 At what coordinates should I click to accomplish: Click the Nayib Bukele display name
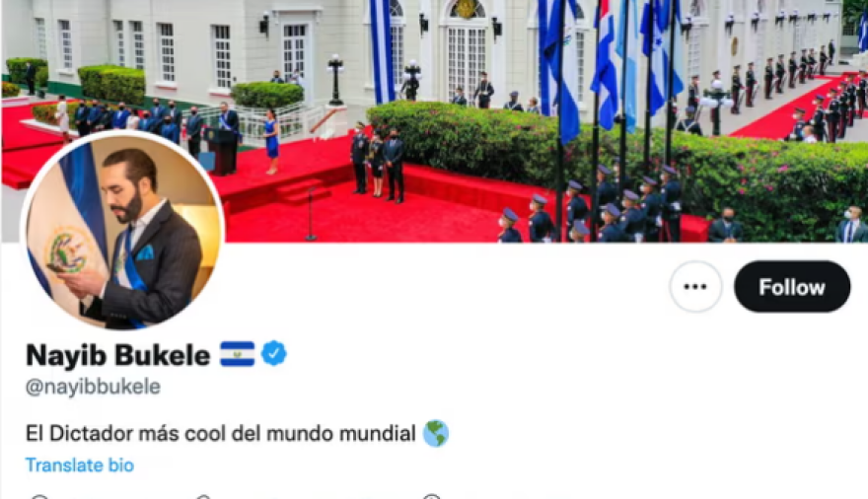[x=118, y=355]
